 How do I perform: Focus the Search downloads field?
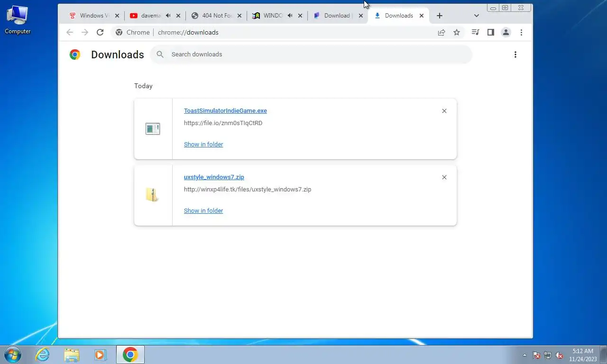[311, 55]
